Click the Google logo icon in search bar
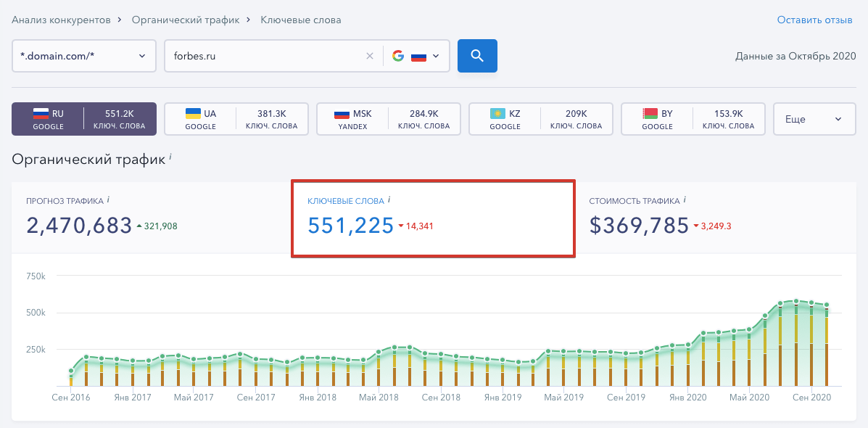The height and width of the screenshot is (428, 868). coord(398,56)
